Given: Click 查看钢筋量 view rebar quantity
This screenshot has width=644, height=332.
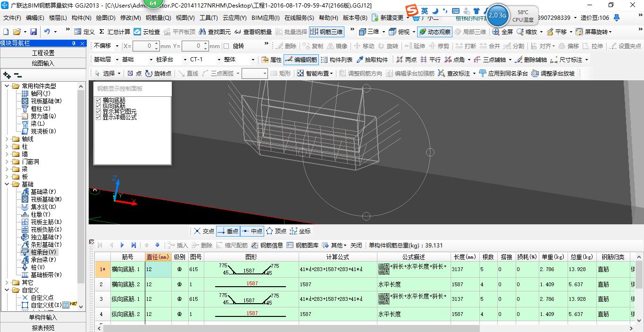Looking at the screenshot, I should tap(253, 32).
